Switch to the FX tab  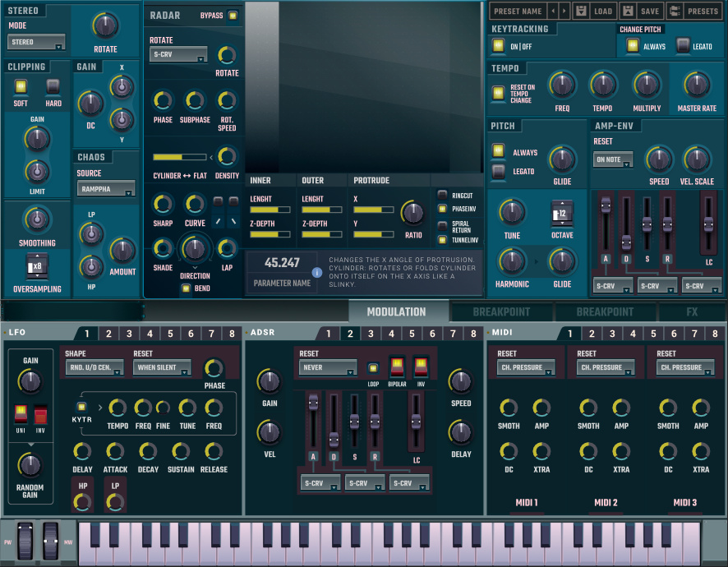[692, 312]
